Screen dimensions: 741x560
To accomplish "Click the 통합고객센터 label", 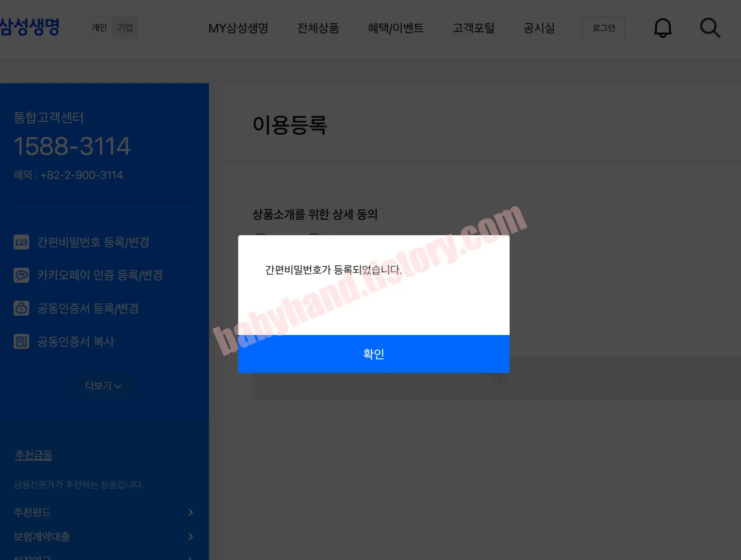I will (48, 117).
